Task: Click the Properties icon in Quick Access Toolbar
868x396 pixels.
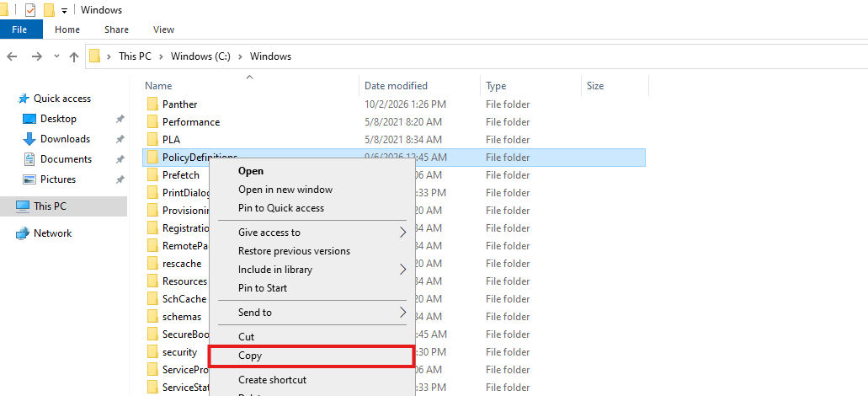Action: click(x=30, y=10)
